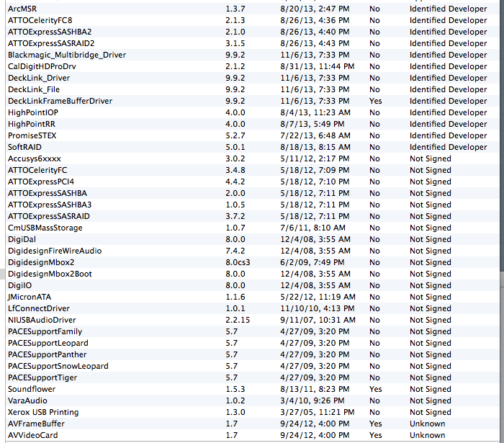Click the date 6/2/09, 7:49 PM
The width and height of the screenshot is (504, 443).
pos(312,263)
